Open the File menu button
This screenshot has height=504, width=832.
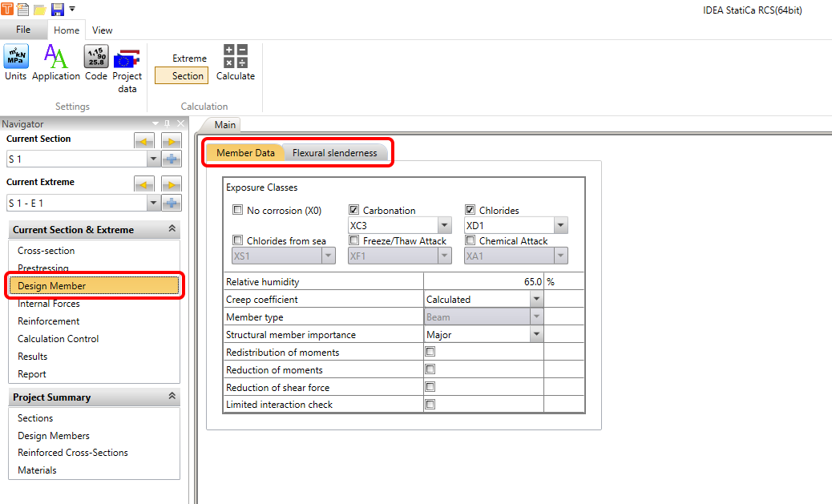click(x=23, y=30)
